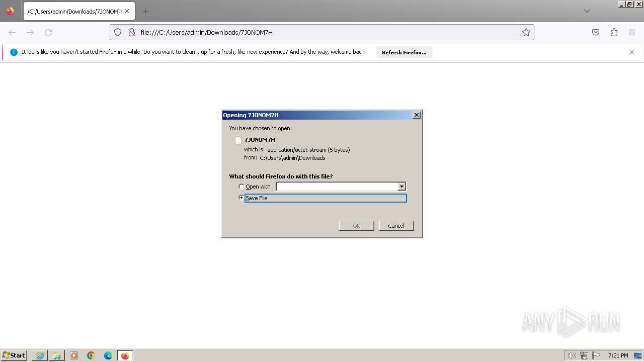Click the tracking protection shield icon
The height and width of the screenshot is (362, 644).
pos(118,32)
